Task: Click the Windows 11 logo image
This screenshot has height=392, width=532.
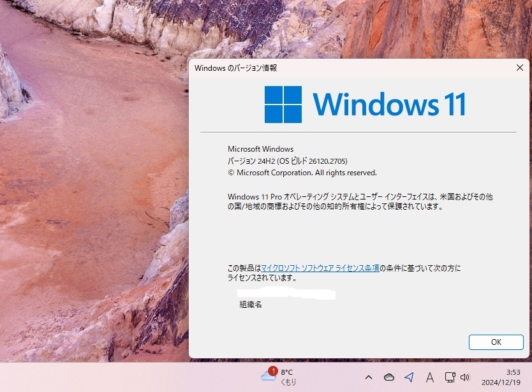Action: [x=365, y=104]
